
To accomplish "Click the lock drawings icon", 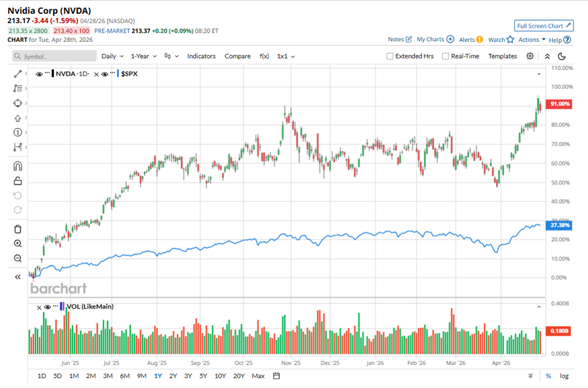I will (x=18, y=181).
